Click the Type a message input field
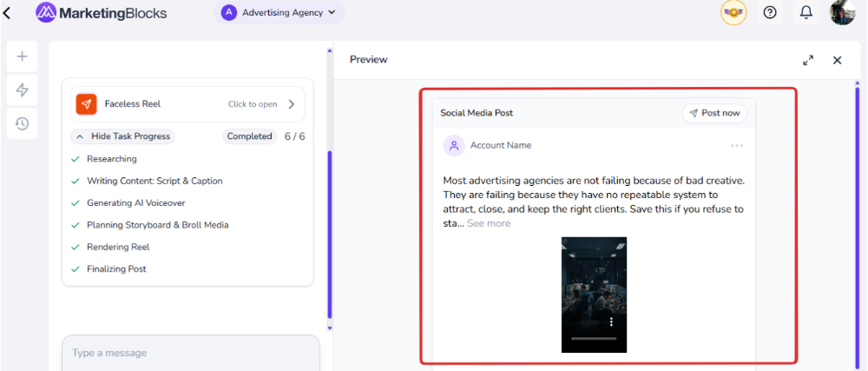This screenshot has width=868, height=371. click(190, 353)
